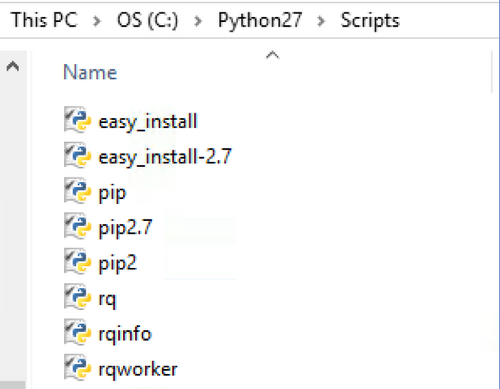Select the pip2.7 file icon
The width and height of the screenshot is (500, 389).
coord(77,227)
